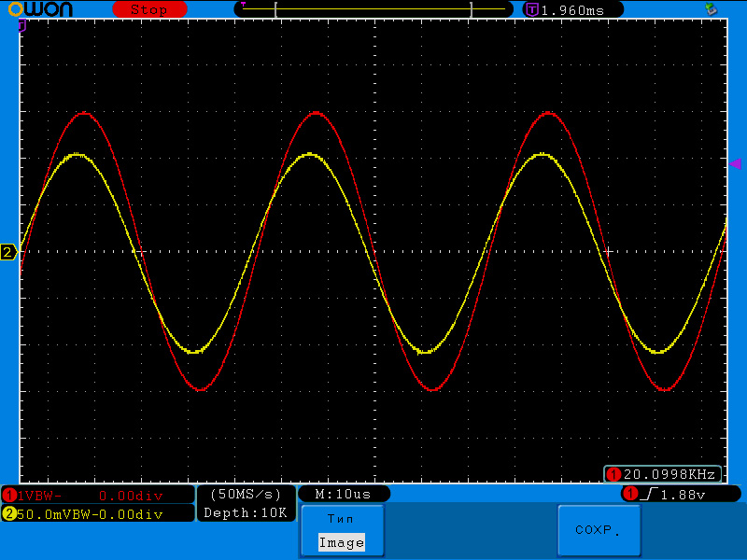This screenshot has height=560, width=747.
Task: Click the rising edge trigger slope icon
Action: click(x=649, y=495)
